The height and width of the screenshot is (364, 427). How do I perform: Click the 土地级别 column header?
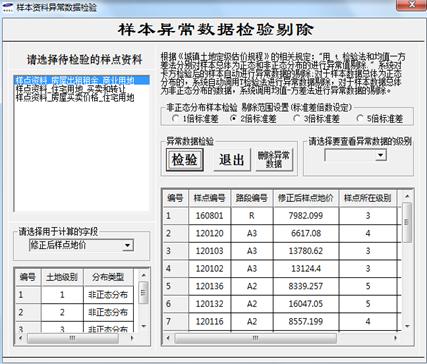(x=62, y=277)
